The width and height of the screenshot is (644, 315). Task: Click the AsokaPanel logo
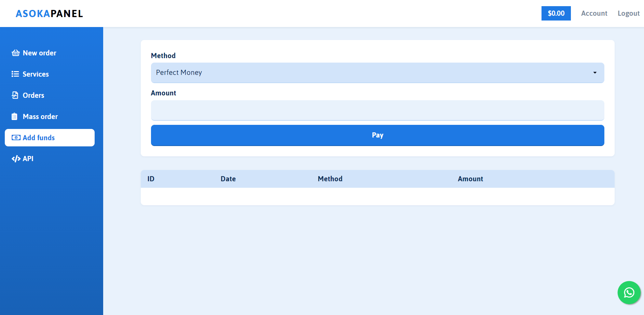[x=49, y=14]
